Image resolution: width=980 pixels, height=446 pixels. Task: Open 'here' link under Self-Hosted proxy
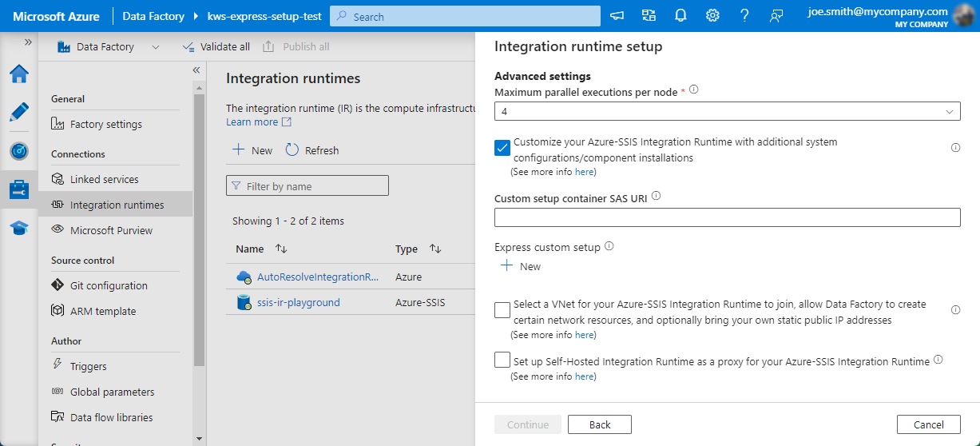click(x=585, y=376)
